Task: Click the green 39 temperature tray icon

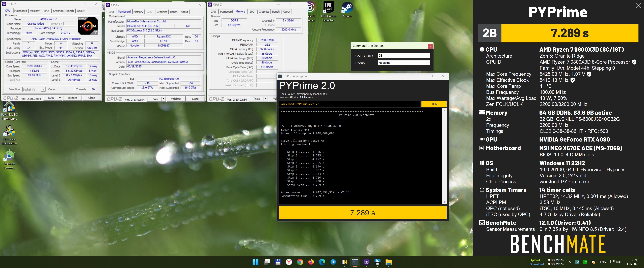Action: click(585, 262)
